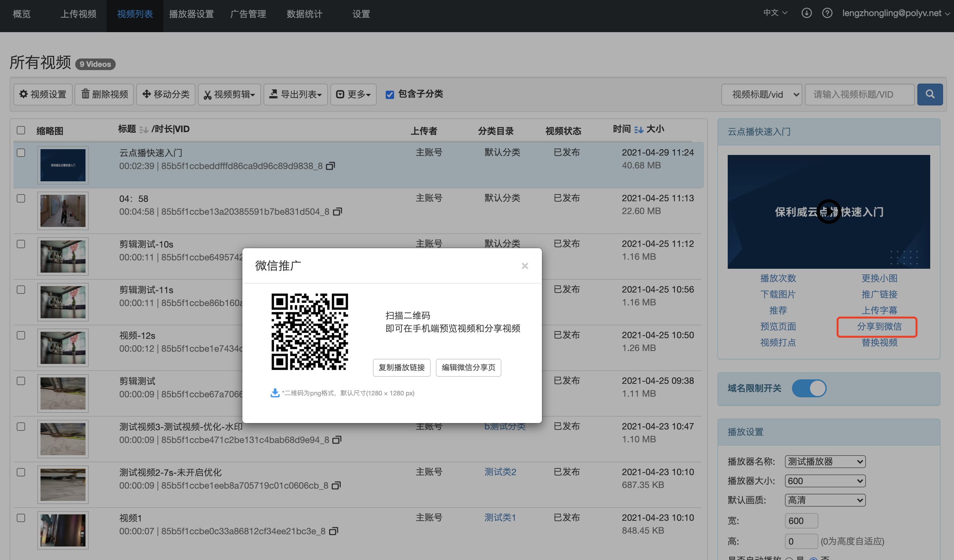Expand the 更多 dropdown menu
954x560 pixels.
point(354,94)
